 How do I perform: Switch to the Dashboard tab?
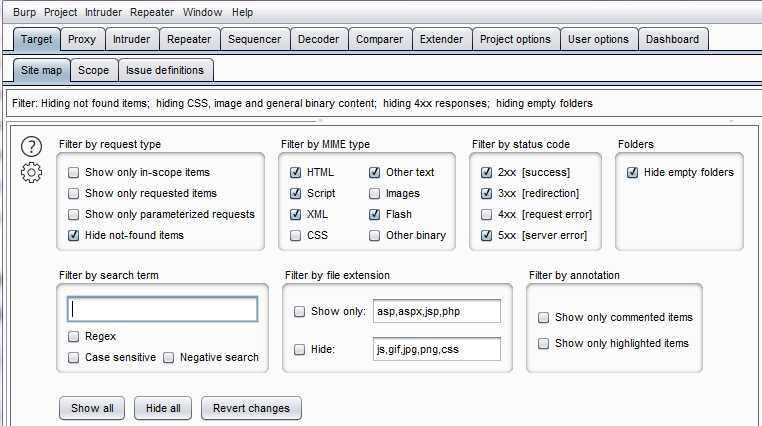(673, 39)
